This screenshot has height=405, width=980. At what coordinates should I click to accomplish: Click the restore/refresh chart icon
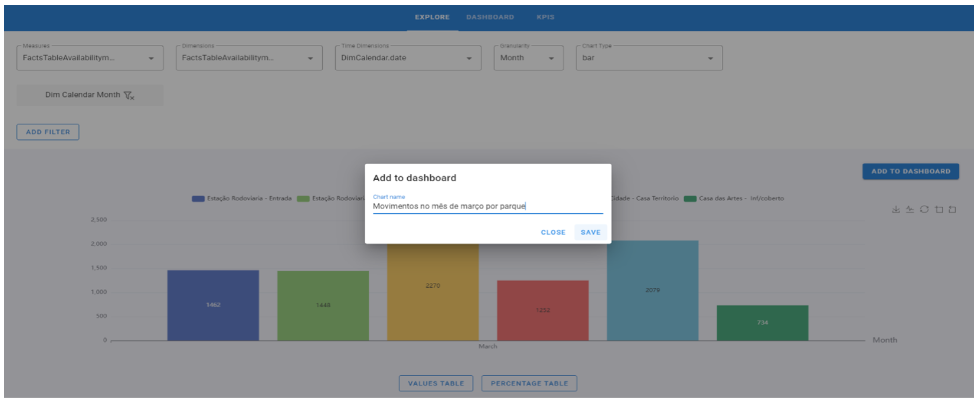coord(924,209)
